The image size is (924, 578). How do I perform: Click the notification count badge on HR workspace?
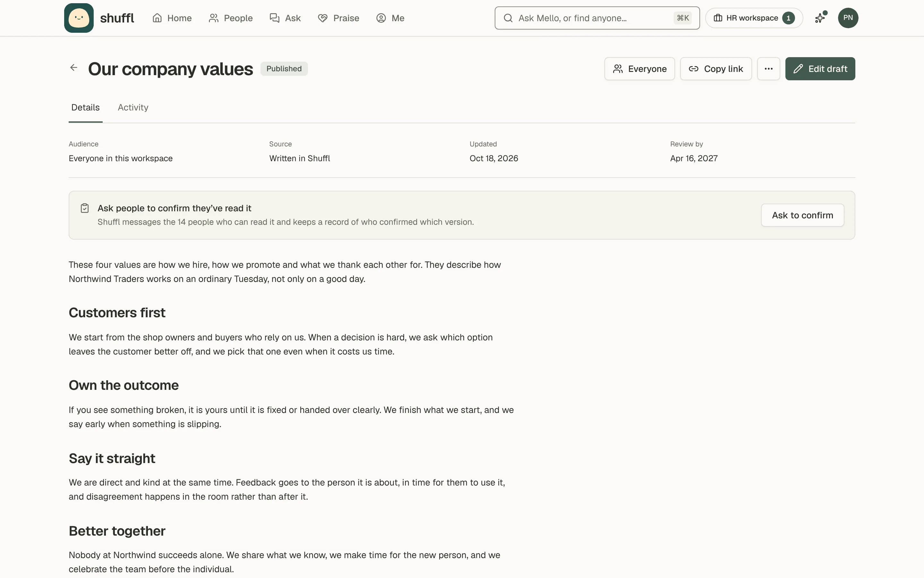pos(788,18)
